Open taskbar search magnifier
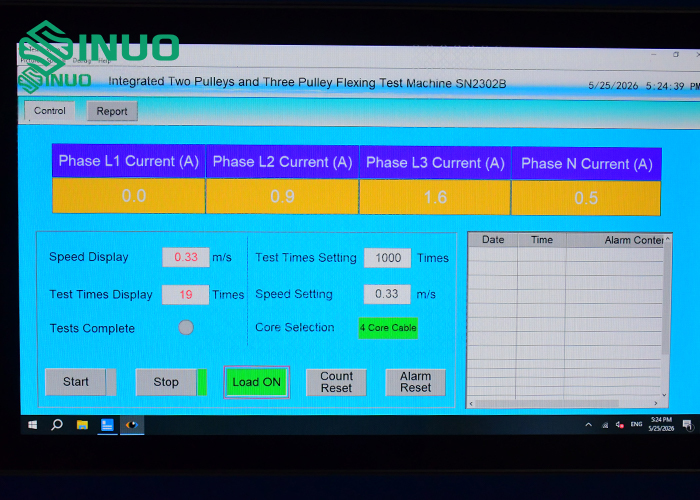 coord(57,425)
